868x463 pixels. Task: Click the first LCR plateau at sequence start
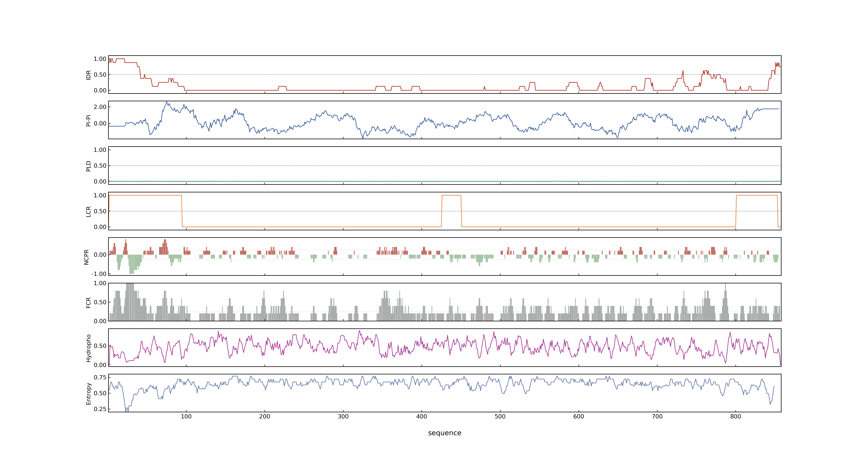[145, 195]
